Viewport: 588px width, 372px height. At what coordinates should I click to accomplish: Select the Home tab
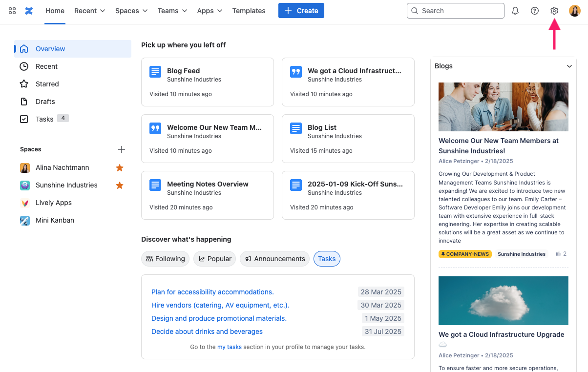pos(54,10)
